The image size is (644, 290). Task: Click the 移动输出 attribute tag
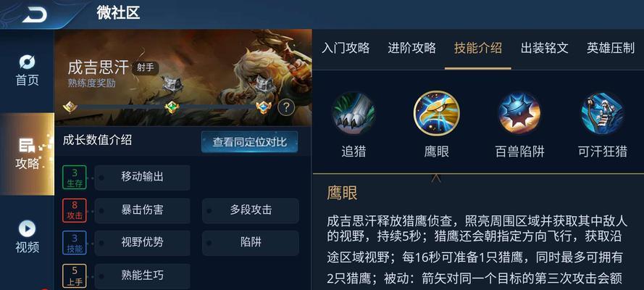point(142,178)
